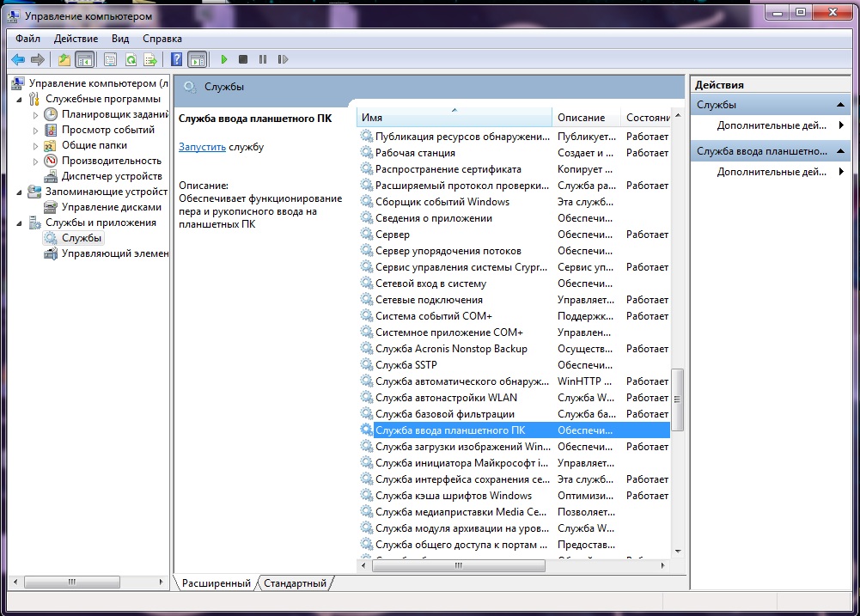Toggle the Show/Hide Console Tree button
Viewport: 860px width, 616px height.
tap(84, 59)
